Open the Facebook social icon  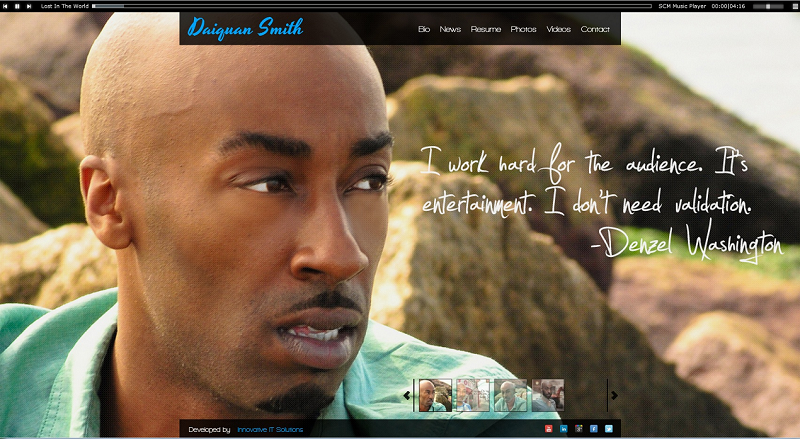pos(594,429)
